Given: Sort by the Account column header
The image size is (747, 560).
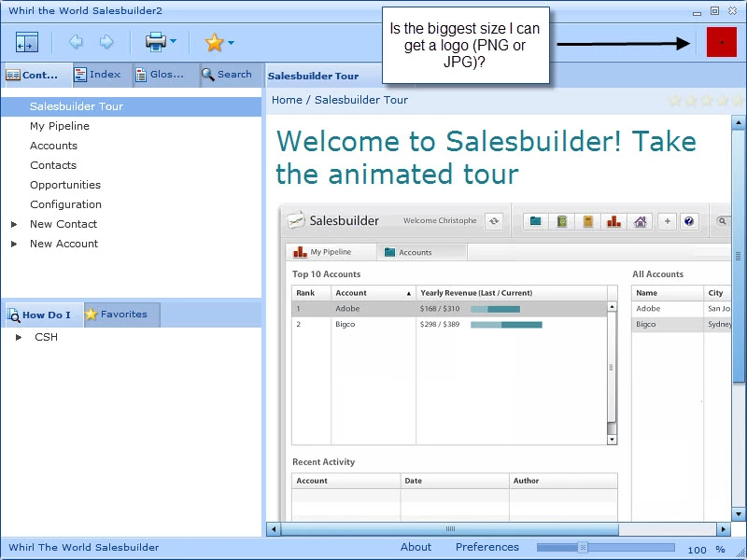Looking at the screenshot, I should pyautogui.click(x=373, y=293).
